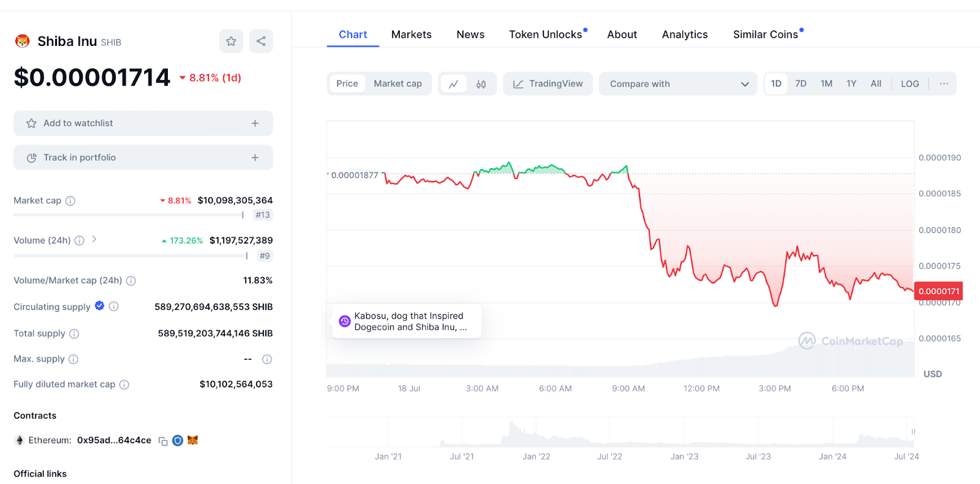Viewport: 980px width, 484px height.
Task: Click the 8.81% (1d) price change
Action: point(210,78)
